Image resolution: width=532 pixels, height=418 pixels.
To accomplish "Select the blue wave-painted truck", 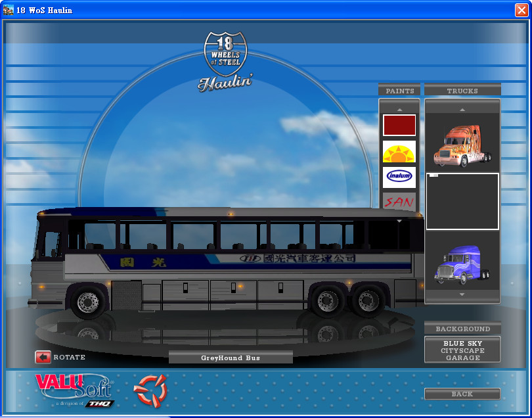I will coord(463,266).
